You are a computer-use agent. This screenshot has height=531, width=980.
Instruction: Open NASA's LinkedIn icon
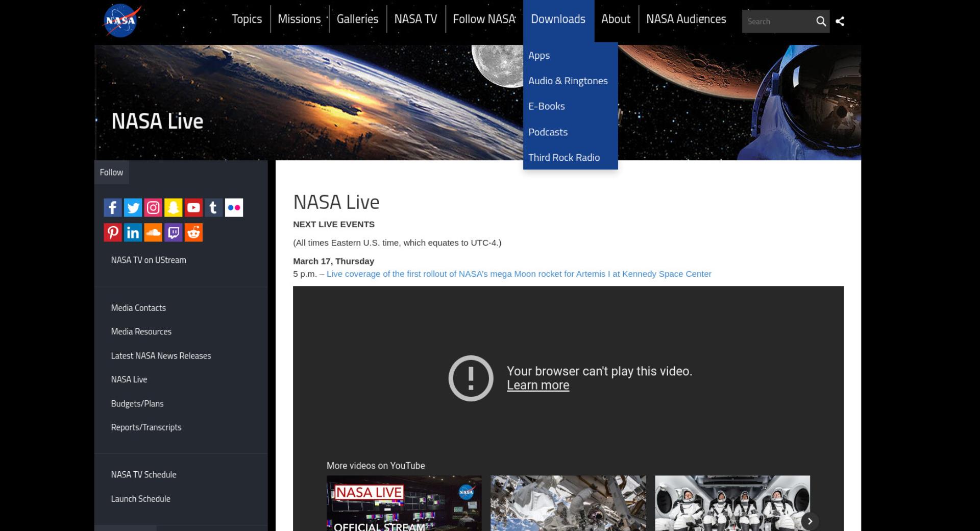(x=133, y=232)
